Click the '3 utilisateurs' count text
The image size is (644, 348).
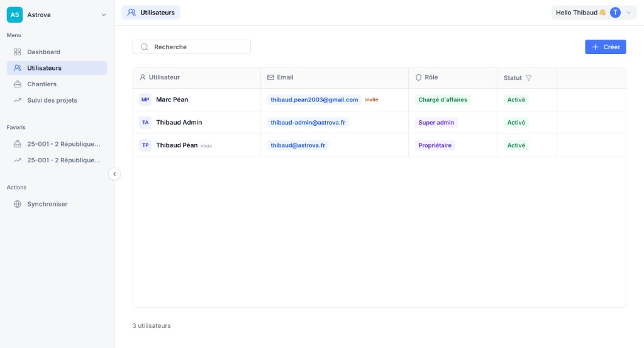(x=152, y=325)
